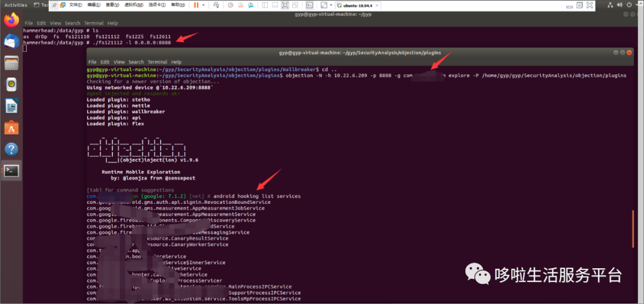644x304 pixels.
Task: Click the front plugins terminal title bar
Action: click(x=360, y=53)
